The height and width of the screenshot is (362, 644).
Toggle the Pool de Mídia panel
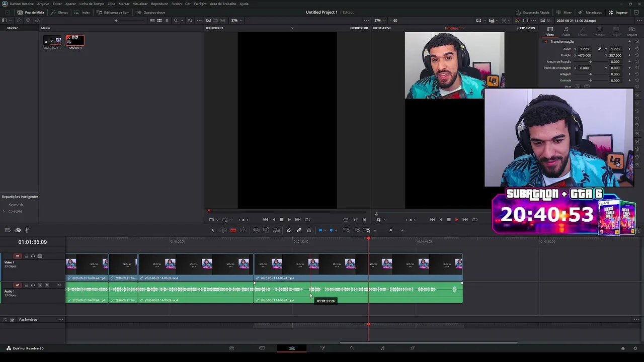(31, 12)
